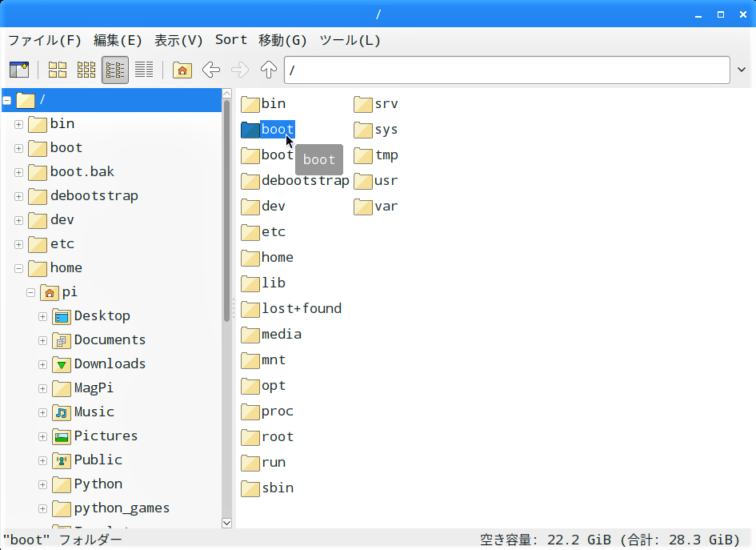Expand bin in the tree
756x550 pixels.
point(19,124)
